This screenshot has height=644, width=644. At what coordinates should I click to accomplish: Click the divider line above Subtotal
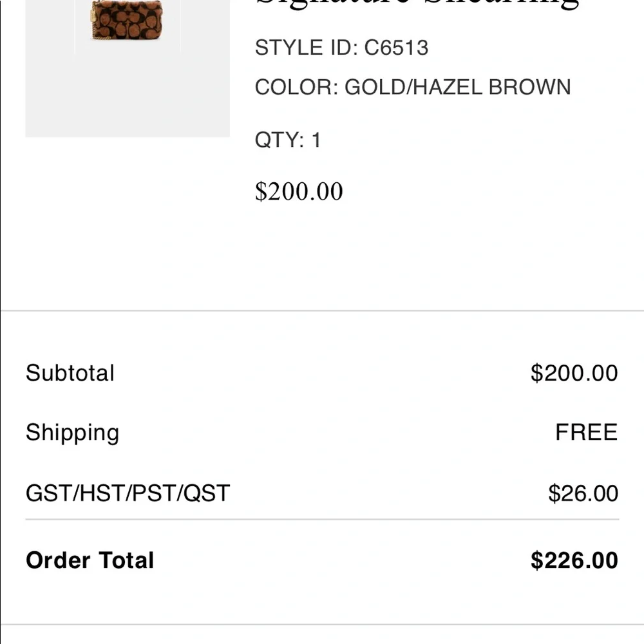click(322, 311)
